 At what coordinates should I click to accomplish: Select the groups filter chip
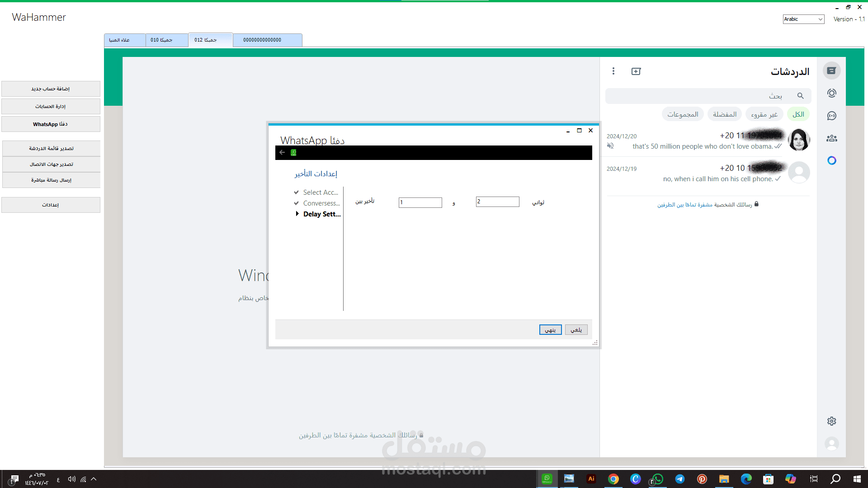tap(683, 114)
